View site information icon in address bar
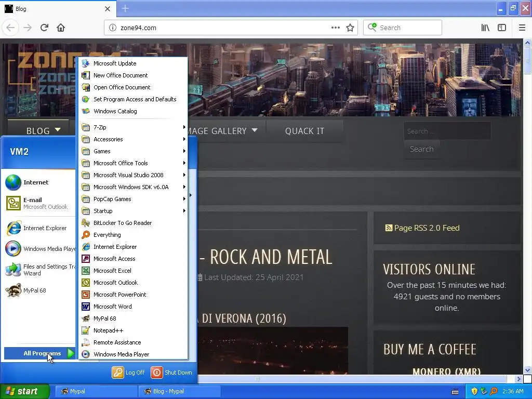 pos(113,28)
